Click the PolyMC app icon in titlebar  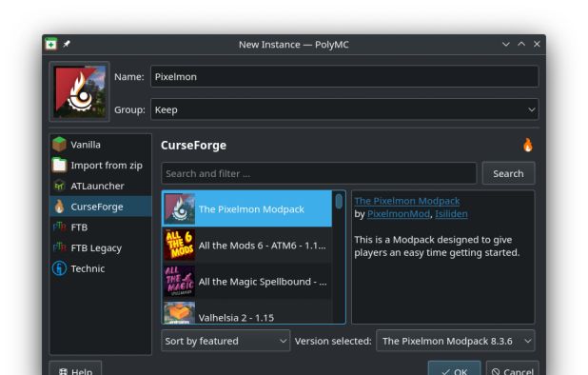51,44
